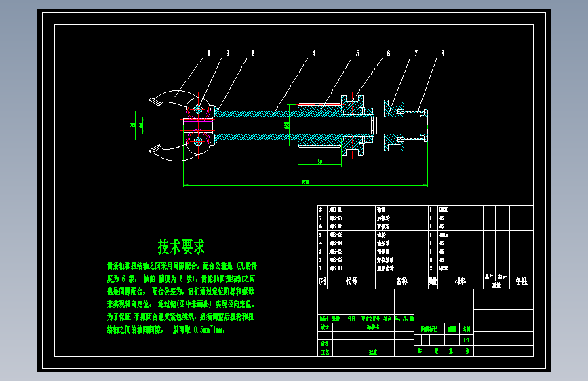Click the 工艺 label in title block
The image size is (588, 381).
tap(325, 352)
